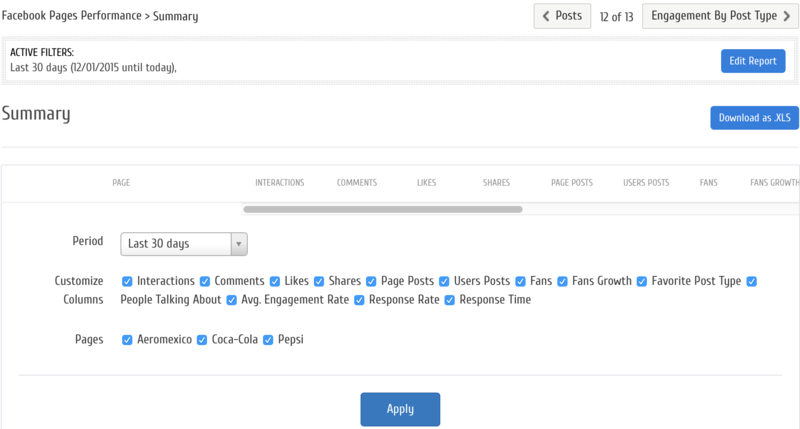Toggle the Fans Growth checkbox
This screenshot has height=429, width=800.
point(563,282)
